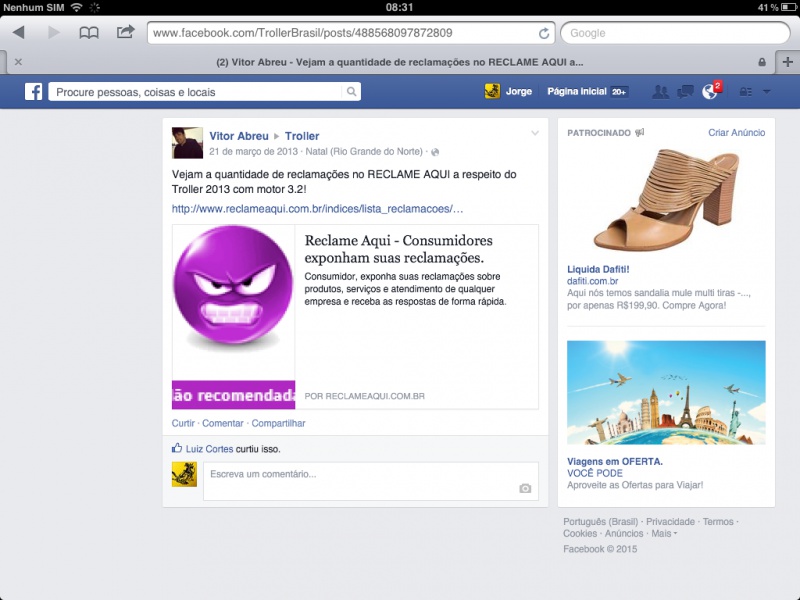Click Curtir to like the post
The width and height of the screenshot is (800, 600).
click(x=183, y=423)
